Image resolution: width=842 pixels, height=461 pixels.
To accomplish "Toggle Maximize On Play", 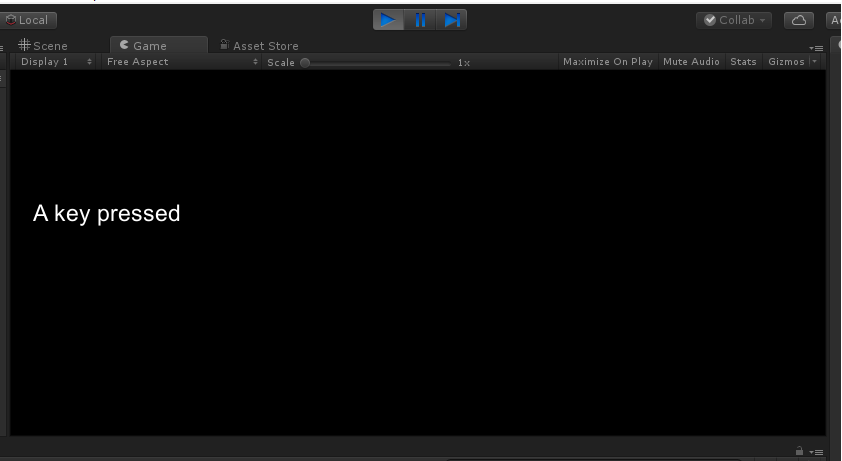I will coord(608,62).
